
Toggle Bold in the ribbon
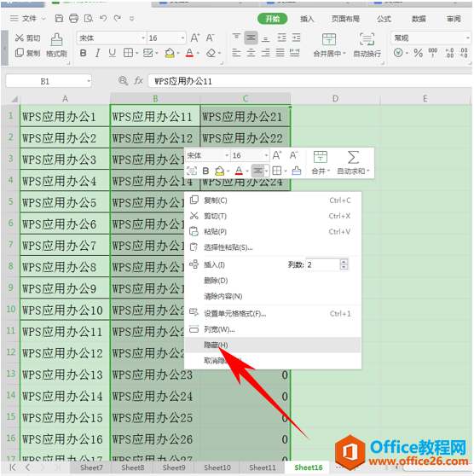[84, 53]
